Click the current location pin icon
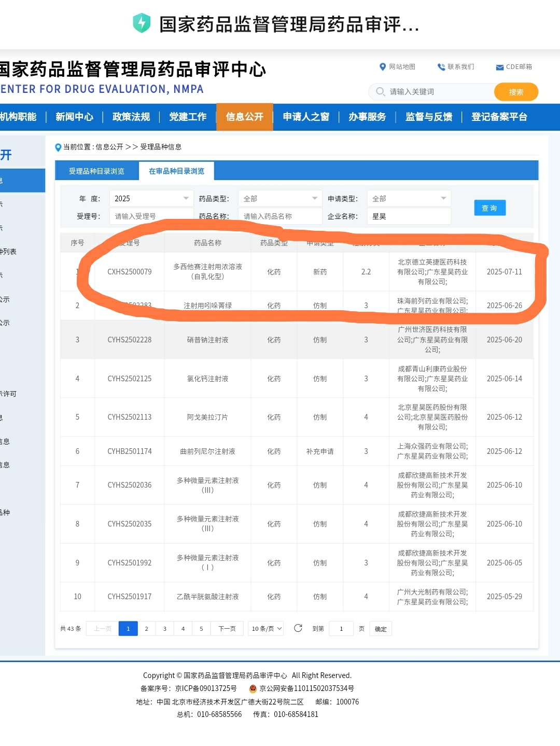560x746 pixels. point(58,147)
